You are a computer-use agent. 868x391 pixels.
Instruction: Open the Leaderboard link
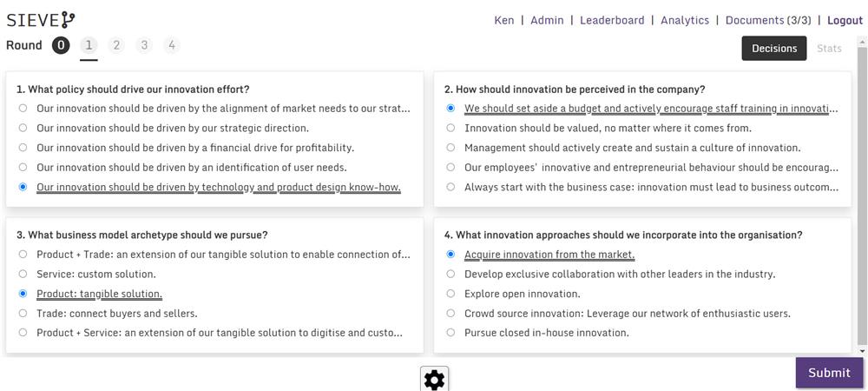click(x=612, y=20)
